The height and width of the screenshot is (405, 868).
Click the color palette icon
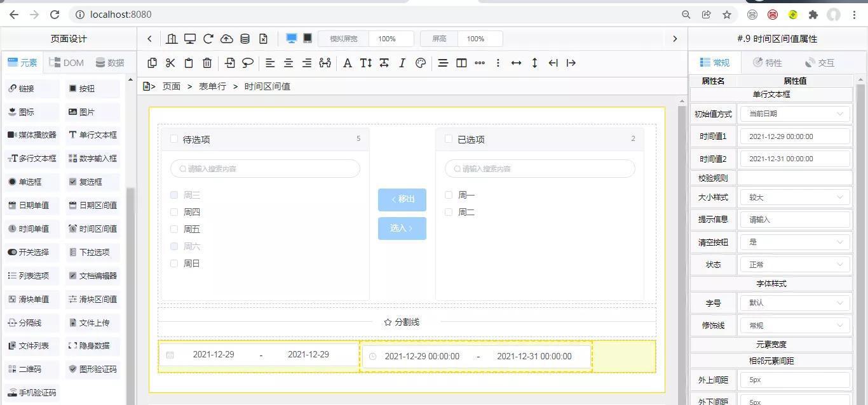click(x=420, y=63)
